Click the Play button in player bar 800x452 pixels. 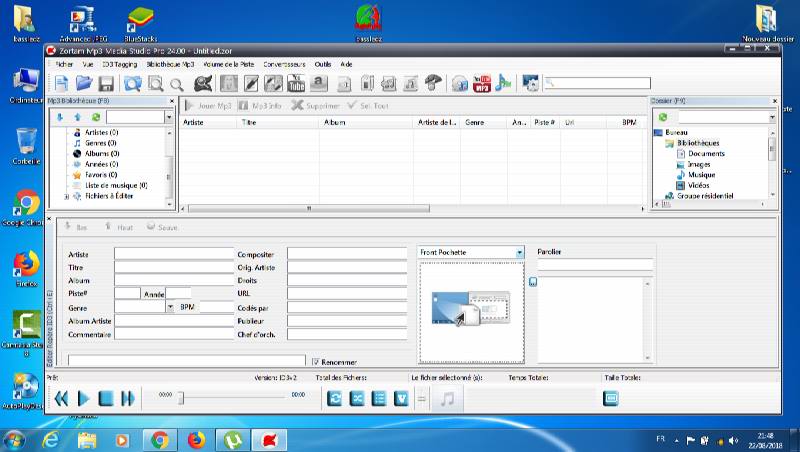point(83,398)
